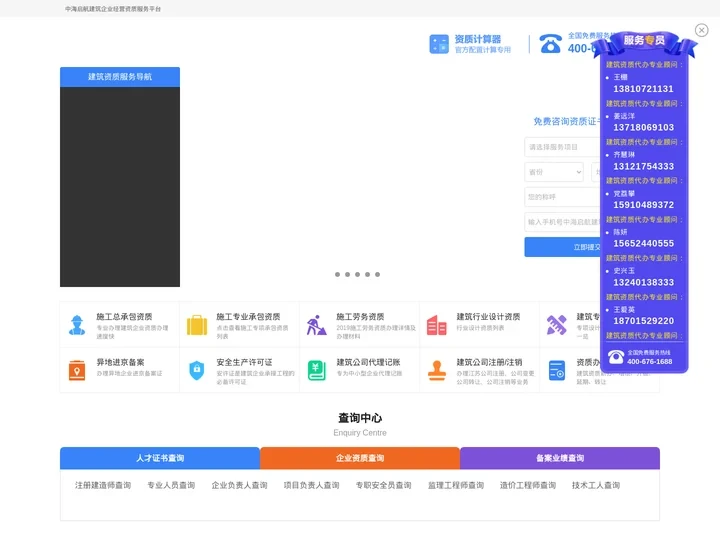Click phone number 13718069103
Image resolution: width=720 pixels, height=540 pixels.
coord(643,127)
